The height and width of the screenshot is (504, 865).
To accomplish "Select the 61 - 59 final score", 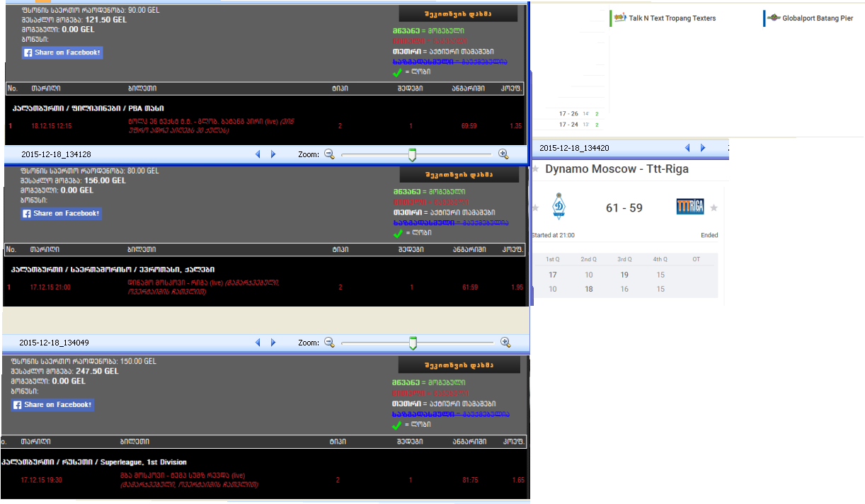I will point(624,207).
